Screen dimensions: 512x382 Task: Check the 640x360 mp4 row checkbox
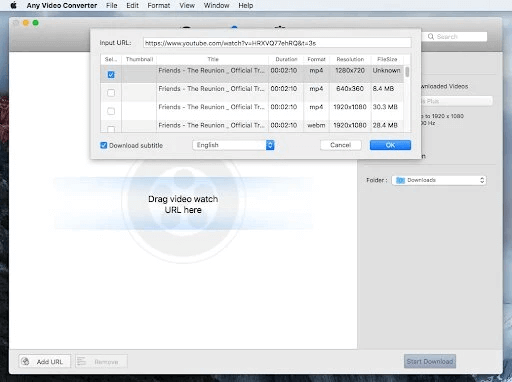(x=111, y=93)
